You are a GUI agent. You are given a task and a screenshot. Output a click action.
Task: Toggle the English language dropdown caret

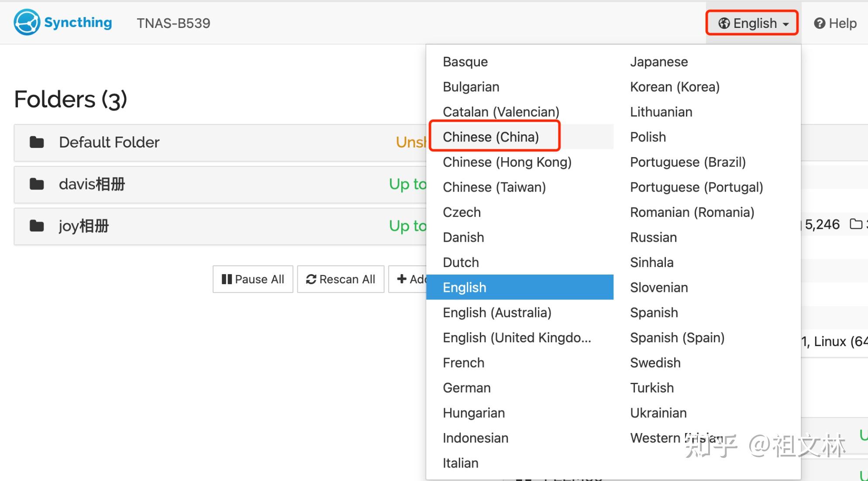coord(786,24)
